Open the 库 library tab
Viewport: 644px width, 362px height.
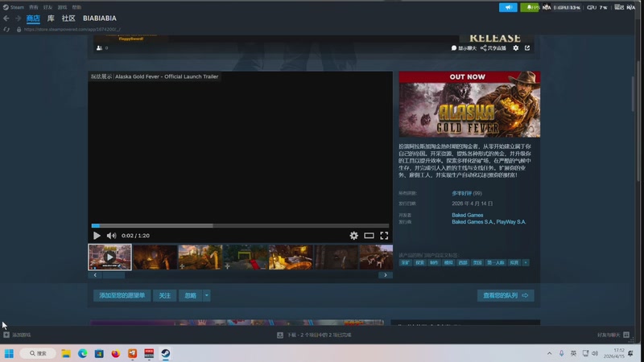point(51,19)
